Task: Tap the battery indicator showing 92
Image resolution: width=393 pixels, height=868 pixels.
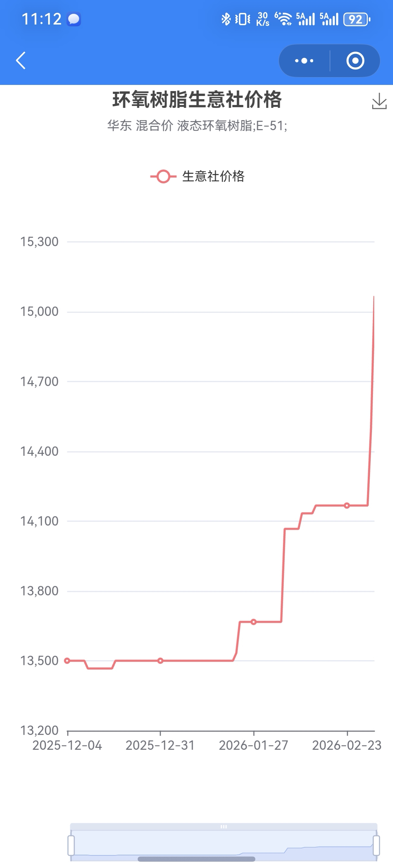Action: click(x=356, y=19)
